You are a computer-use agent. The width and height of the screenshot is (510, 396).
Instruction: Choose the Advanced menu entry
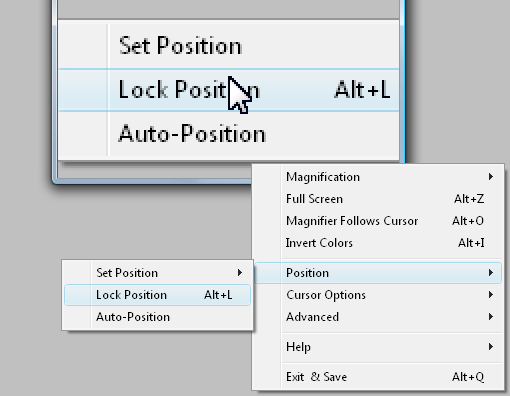click(378, 317)
